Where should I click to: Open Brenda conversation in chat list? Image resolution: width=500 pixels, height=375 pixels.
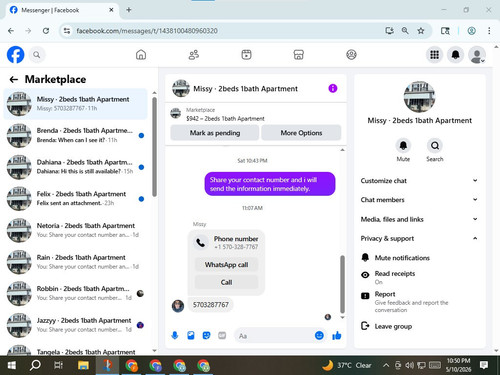pyautogui.click(x=75, y=135)
